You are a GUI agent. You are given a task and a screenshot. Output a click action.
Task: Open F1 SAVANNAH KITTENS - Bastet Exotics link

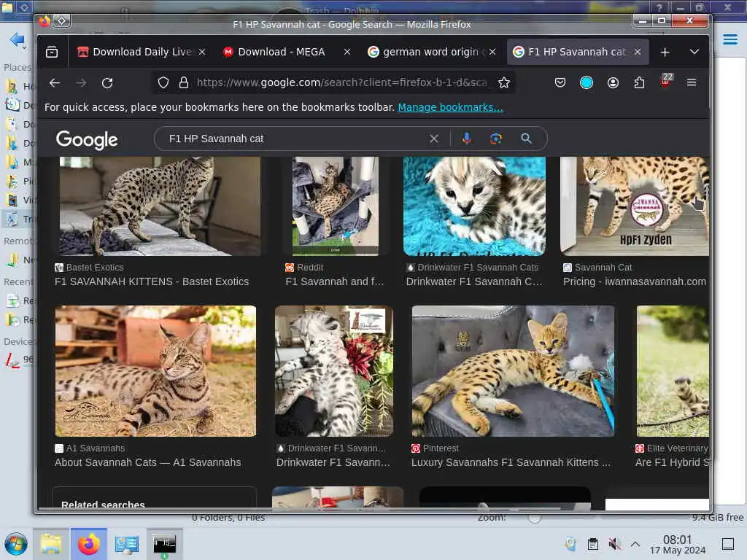point(152,281)
